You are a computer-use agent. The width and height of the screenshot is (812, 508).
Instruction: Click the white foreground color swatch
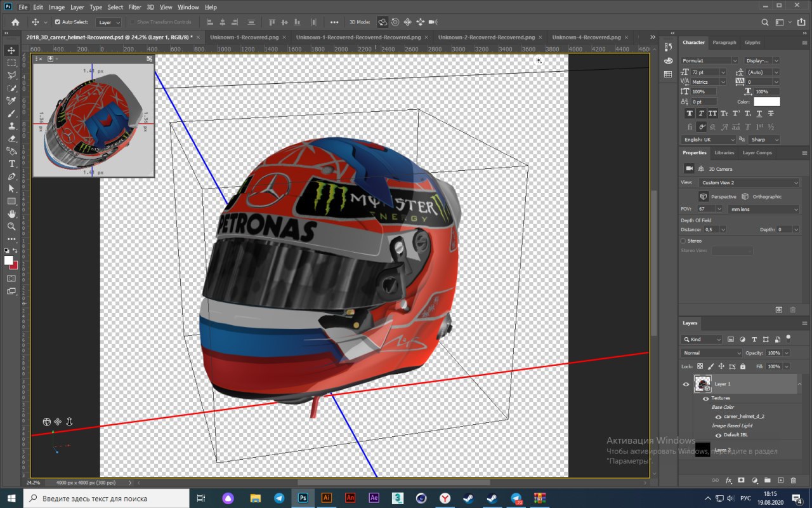9,260
